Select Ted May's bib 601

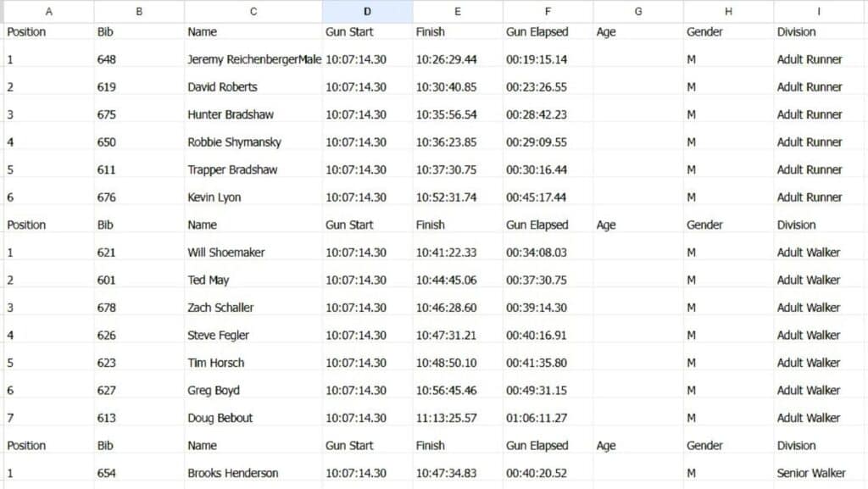click(x=139, y=280)
